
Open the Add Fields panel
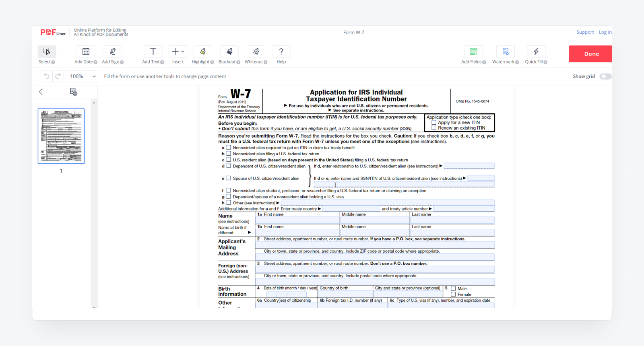(x=474, y=51)
